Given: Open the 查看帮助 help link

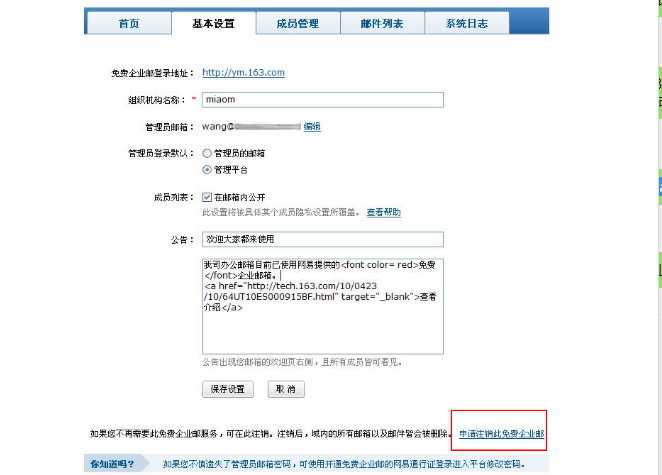Looking at the screenshot, I should click(383, 212).
